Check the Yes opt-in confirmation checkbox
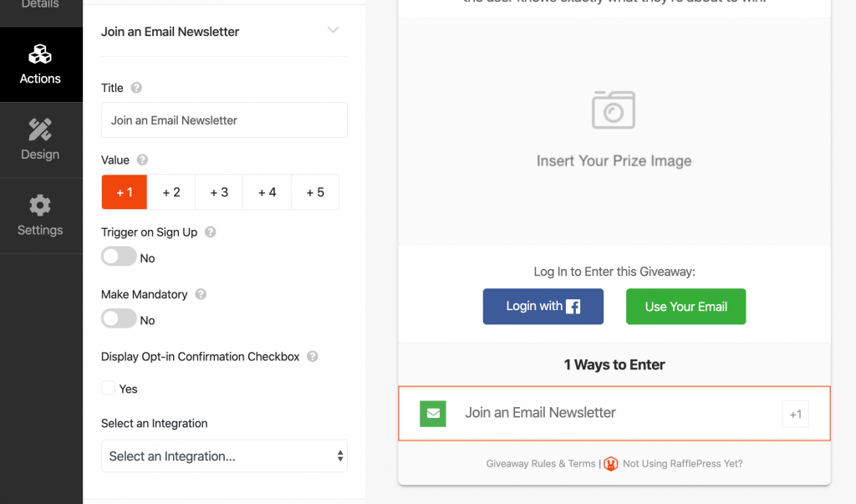Viewport: 856px width, 504px height. click(x=108, y=389)
